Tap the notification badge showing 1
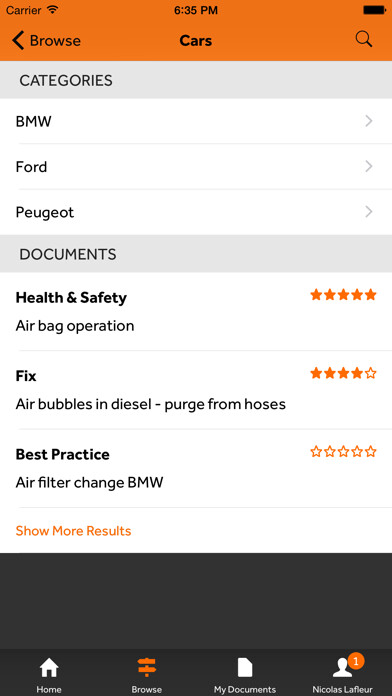The height and width of the screenshot is (696, 392). point(356,661)
